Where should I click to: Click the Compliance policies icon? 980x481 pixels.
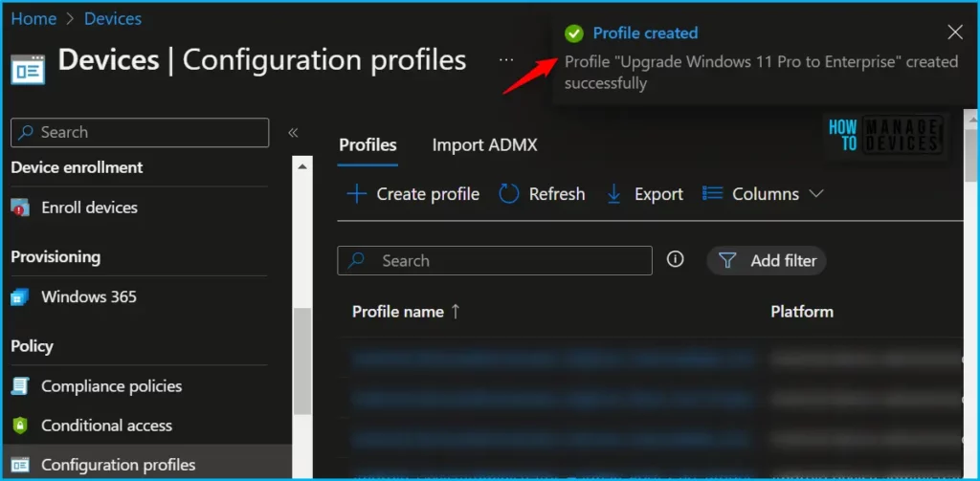point(20,386)
